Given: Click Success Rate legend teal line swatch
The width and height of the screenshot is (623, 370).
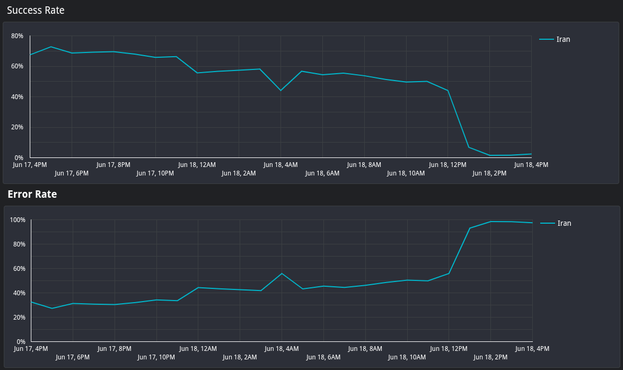Looking at the screenshot, I should click(547, 39).
